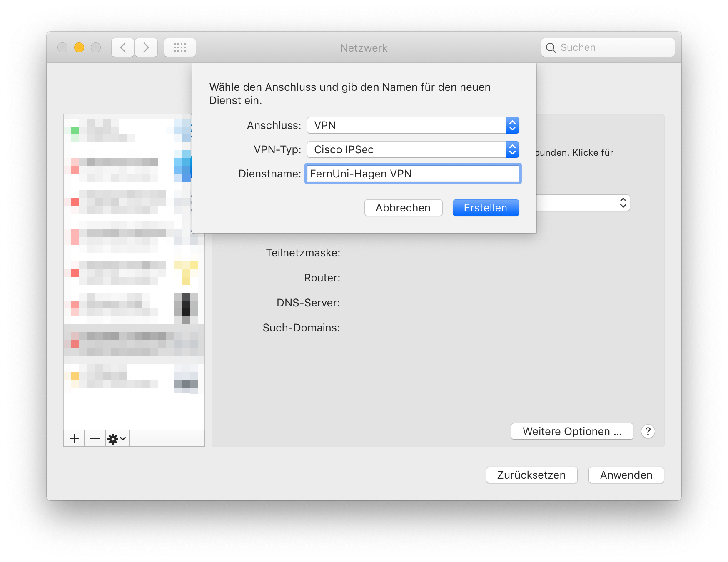Click the Anwenden button

coord(626,475)
